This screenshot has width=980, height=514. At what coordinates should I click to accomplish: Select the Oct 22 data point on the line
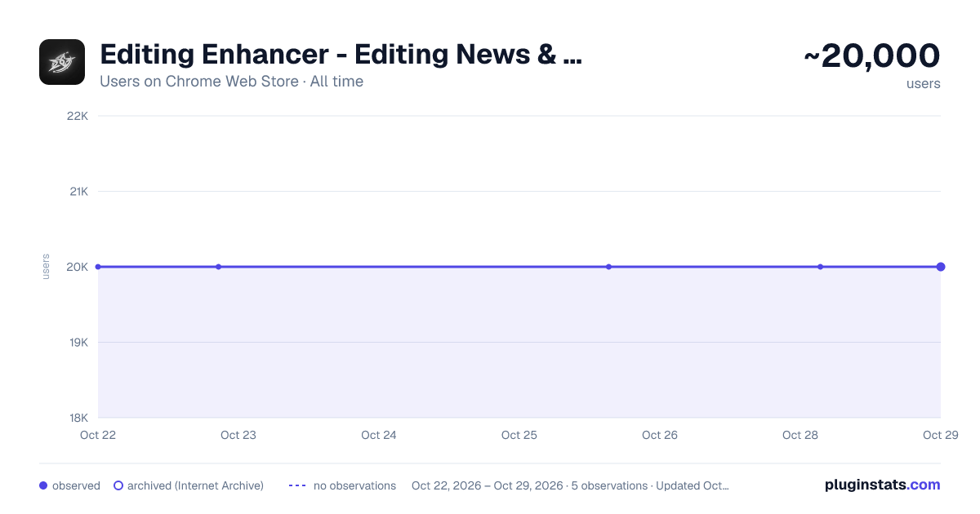tap(98, 267)
